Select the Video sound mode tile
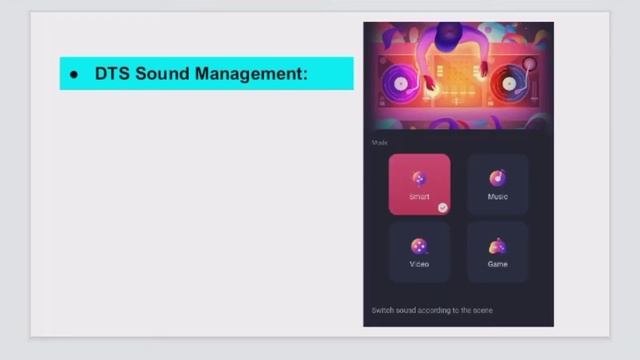Screen dimensions: 640x360 tap(419, 252)
